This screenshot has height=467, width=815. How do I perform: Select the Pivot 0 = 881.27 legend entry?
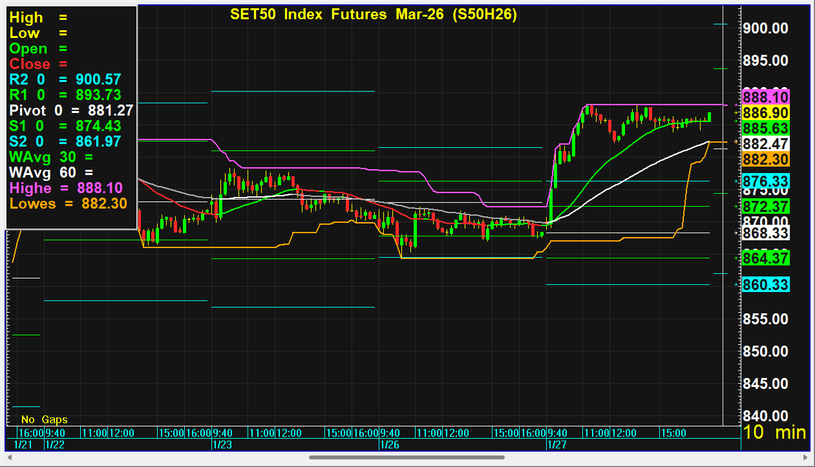[x=70, y=110]
